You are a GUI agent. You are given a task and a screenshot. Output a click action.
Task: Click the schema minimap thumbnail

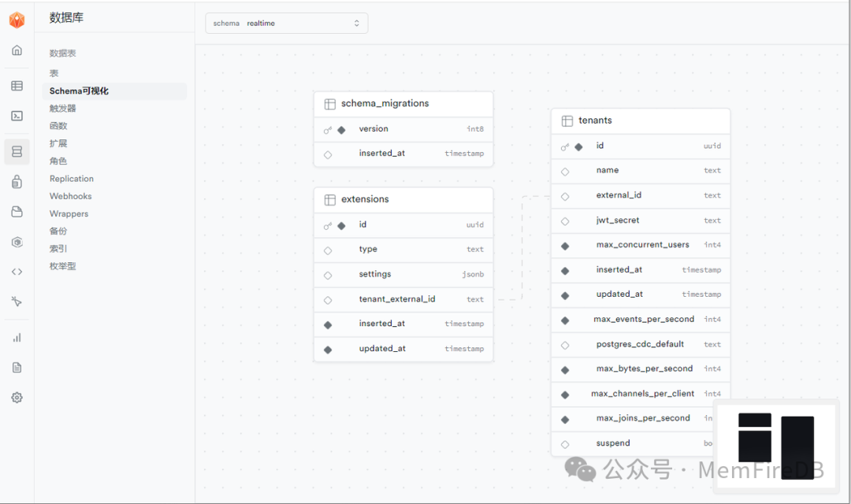[x=775, y=438]
